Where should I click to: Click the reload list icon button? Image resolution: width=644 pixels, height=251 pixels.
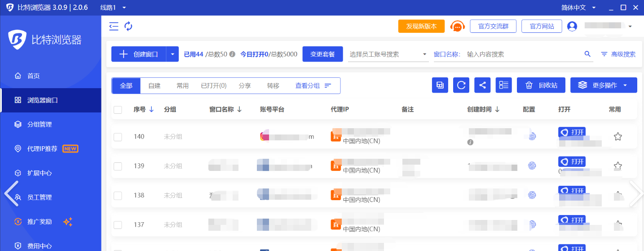coord(461,85)
